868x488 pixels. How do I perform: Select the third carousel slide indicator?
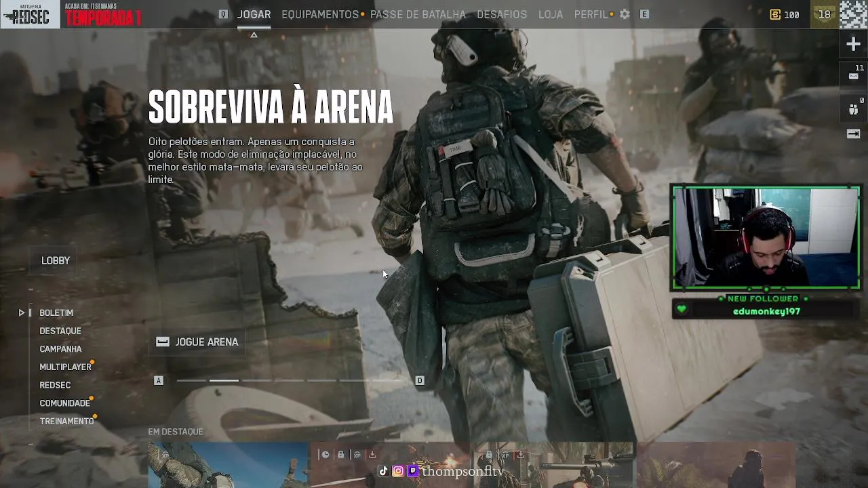[x=256, y=381]
